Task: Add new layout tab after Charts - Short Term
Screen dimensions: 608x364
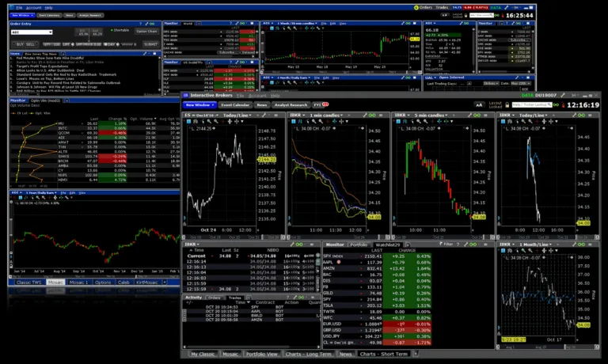Action: pyautogui.click(x=416, y=354)
